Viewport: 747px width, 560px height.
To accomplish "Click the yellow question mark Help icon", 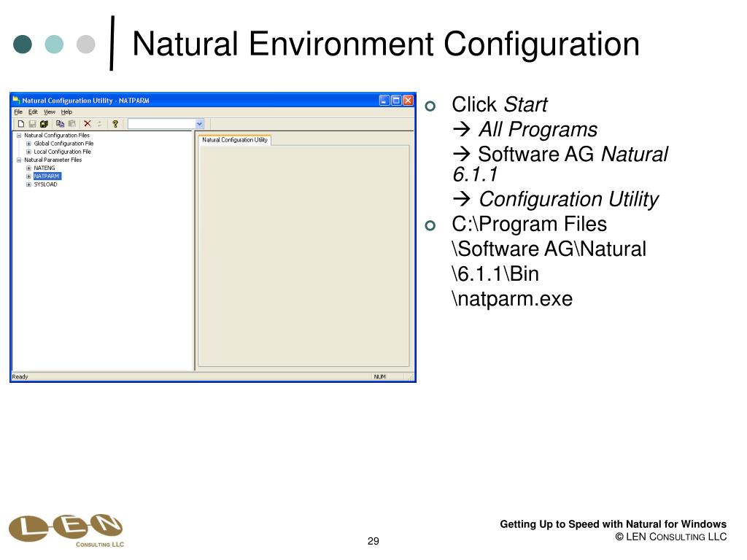I will point(115,124).
